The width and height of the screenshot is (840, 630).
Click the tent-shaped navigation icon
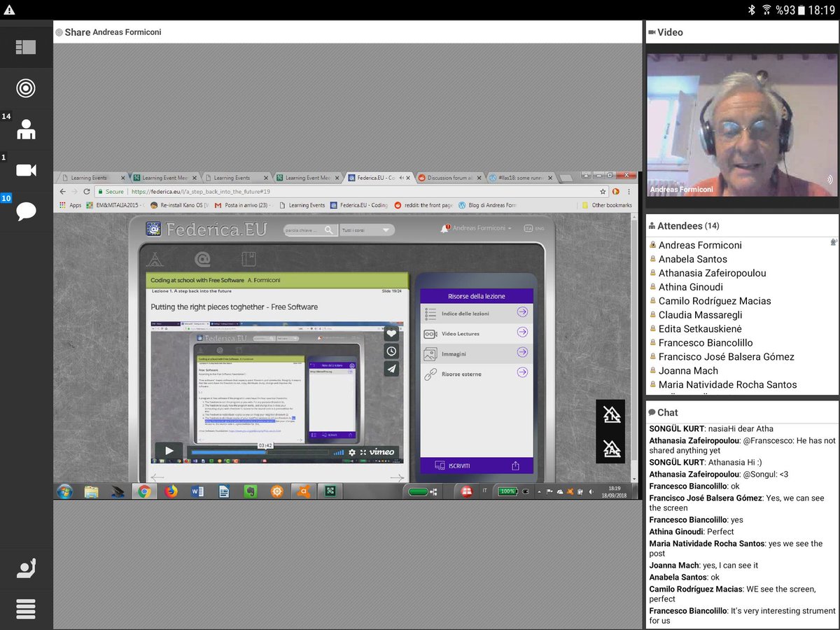[x=155, y=260]
